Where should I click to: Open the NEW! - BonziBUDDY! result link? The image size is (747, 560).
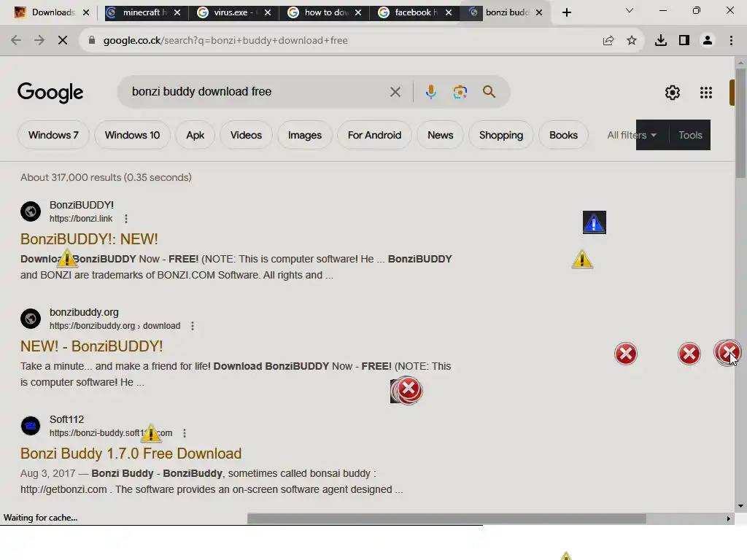click(91, 346)
